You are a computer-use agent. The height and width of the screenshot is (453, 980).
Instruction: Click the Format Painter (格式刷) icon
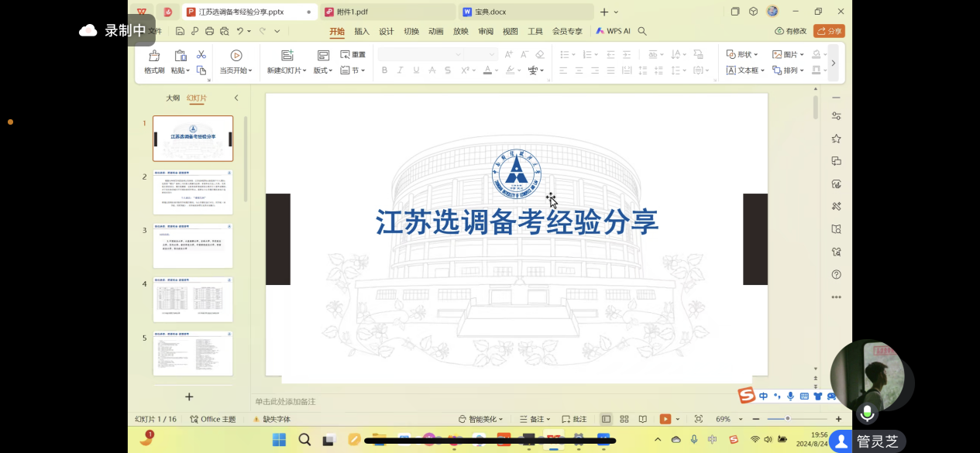[x=154, y=56]
